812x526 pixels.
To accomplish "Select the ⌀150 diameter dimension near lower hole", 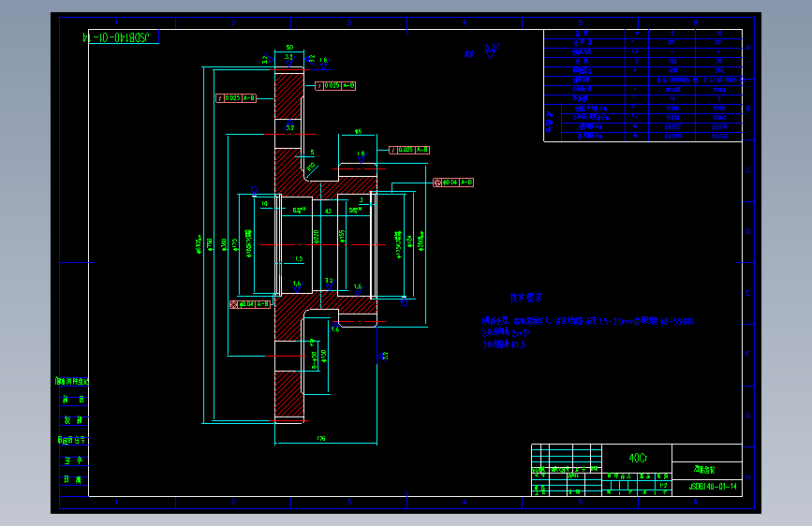I will coord(324,357).
